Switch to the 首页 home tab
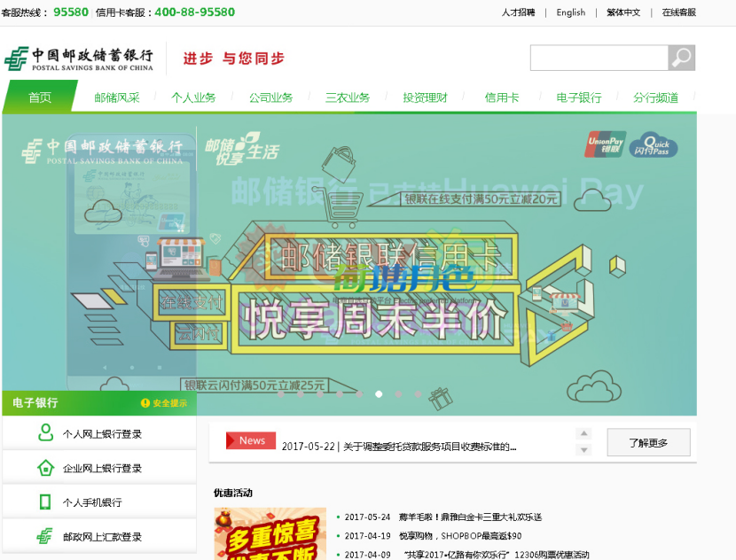Screen dimensions: 736x560 pyautogui.click(x=40, y=97)
